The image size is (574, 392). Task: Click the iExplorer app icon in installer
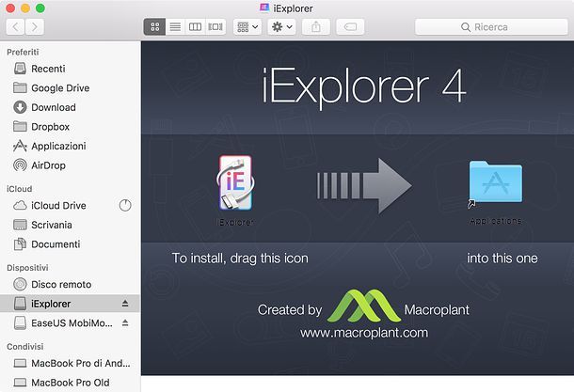(x=235, y=182)
